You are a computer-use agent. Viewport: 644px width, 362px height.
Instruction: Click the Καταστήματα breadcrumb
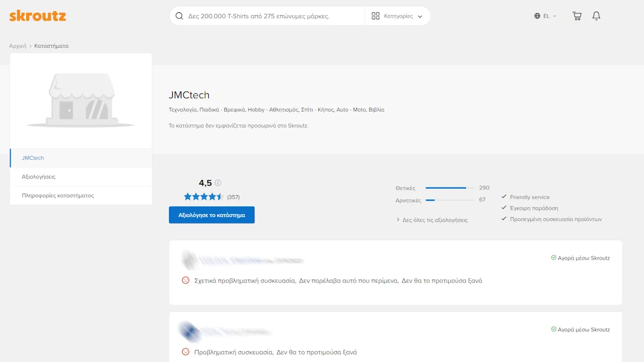52,46
